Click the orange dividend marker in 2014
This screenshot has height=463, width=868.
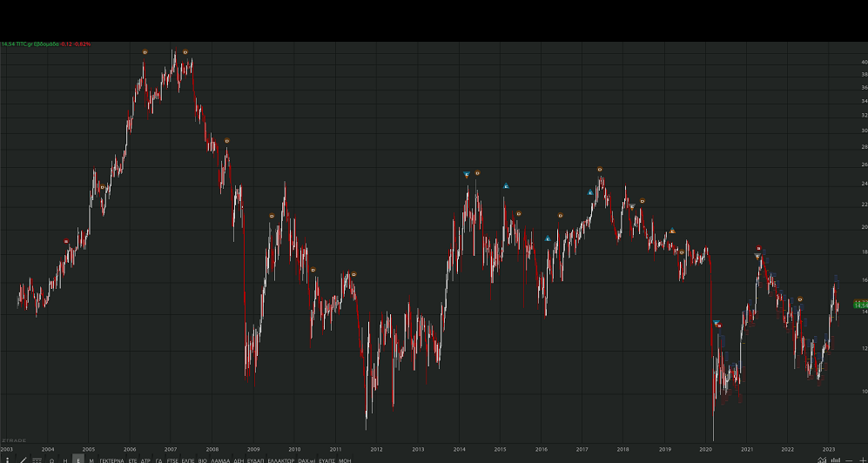tap(477, 173)
